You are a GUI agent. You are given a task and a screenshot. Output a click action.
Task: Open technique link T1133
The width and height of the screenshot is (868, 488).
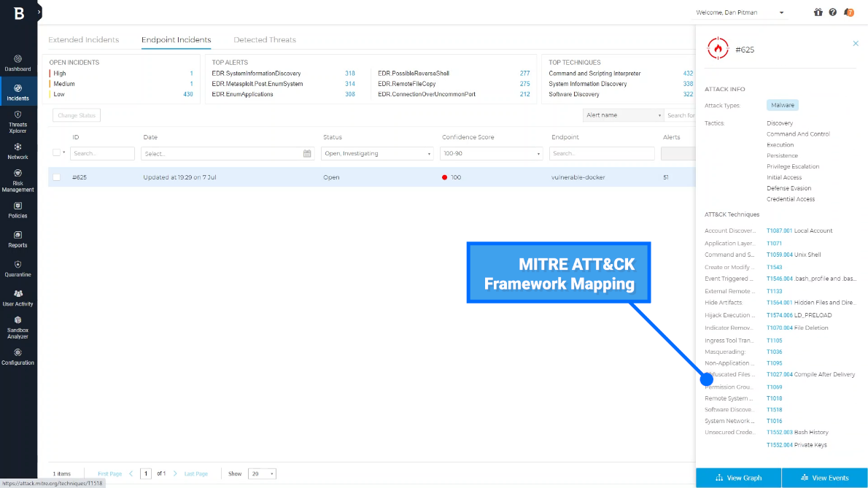pos(774,291)
